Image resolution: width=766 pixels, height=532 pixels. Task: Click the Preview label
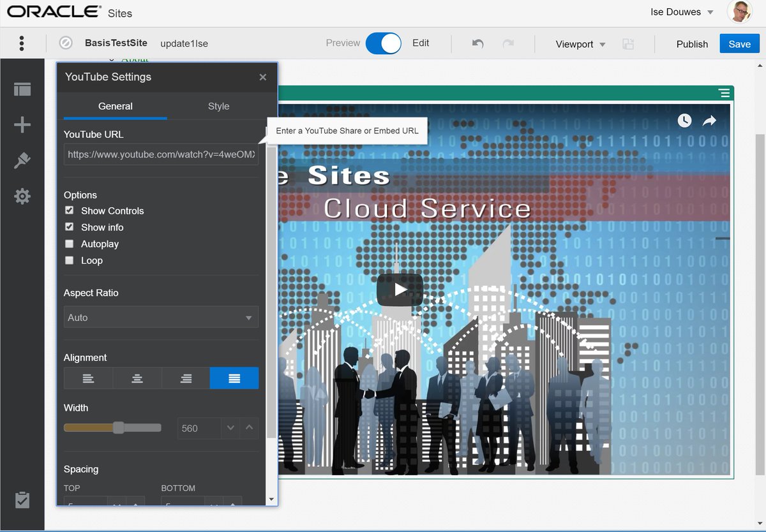tap(343, 43)
